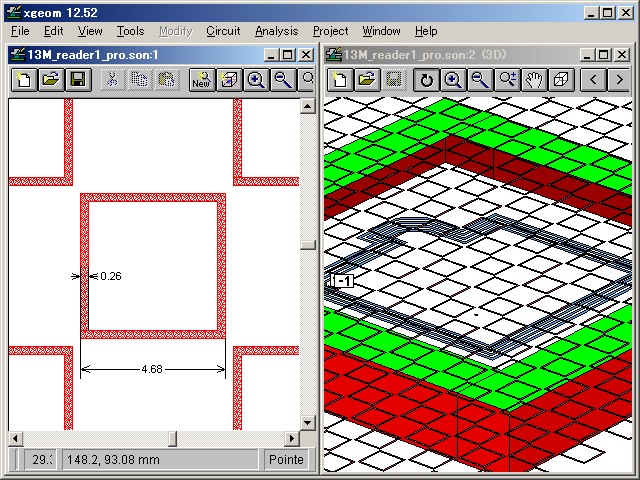Screen dimensions: 640x480
Task: Click the Paste icon in left toolbar
Action: [x=166, y=79]
